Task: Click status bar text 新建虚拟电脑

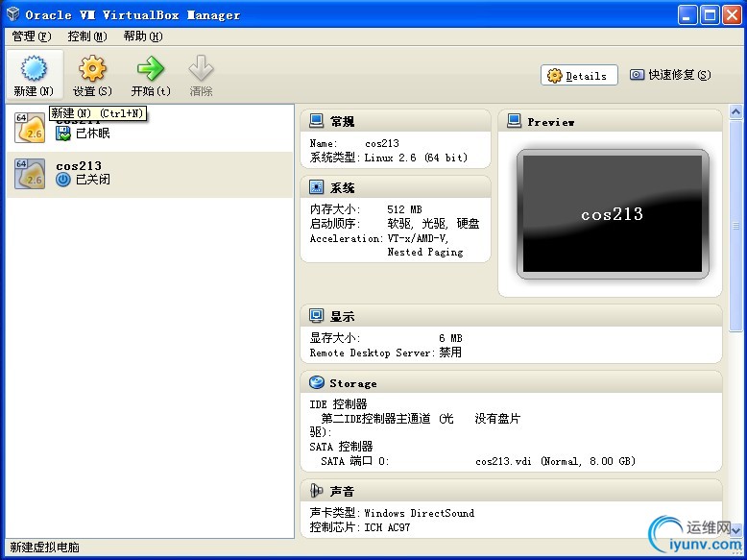Action: click(x=45, y=548)
